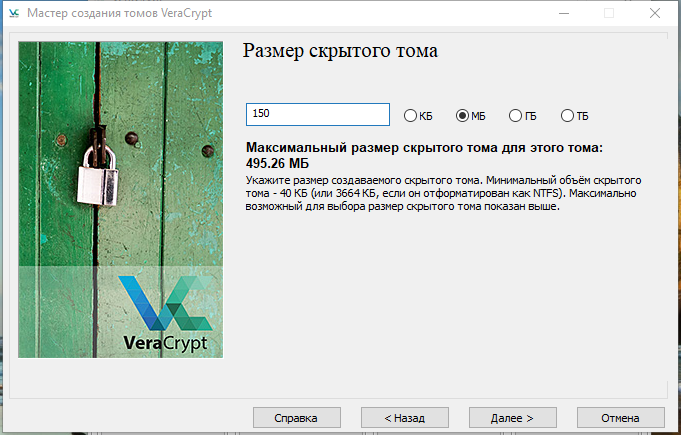
Task: Minimize the VeraCrypt wizard window
Action: (x=564, y=13)
